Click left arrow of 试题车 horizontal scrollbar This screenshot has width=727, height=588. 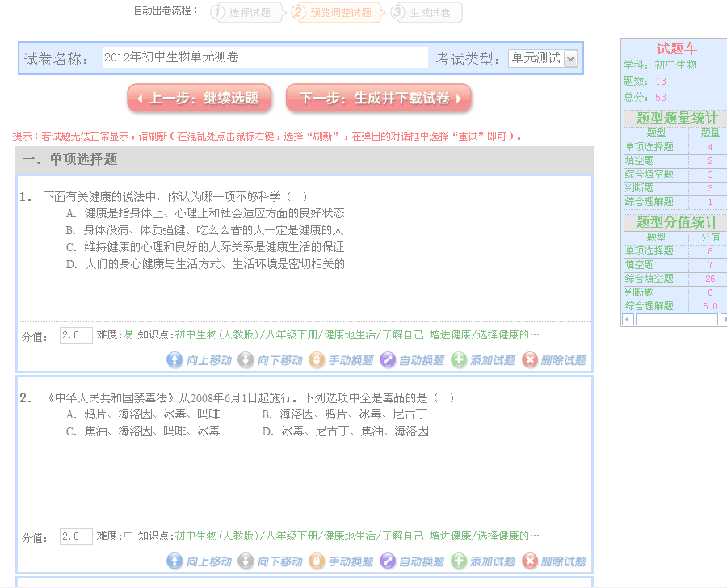pyautogui.click(x=628, y=320)
